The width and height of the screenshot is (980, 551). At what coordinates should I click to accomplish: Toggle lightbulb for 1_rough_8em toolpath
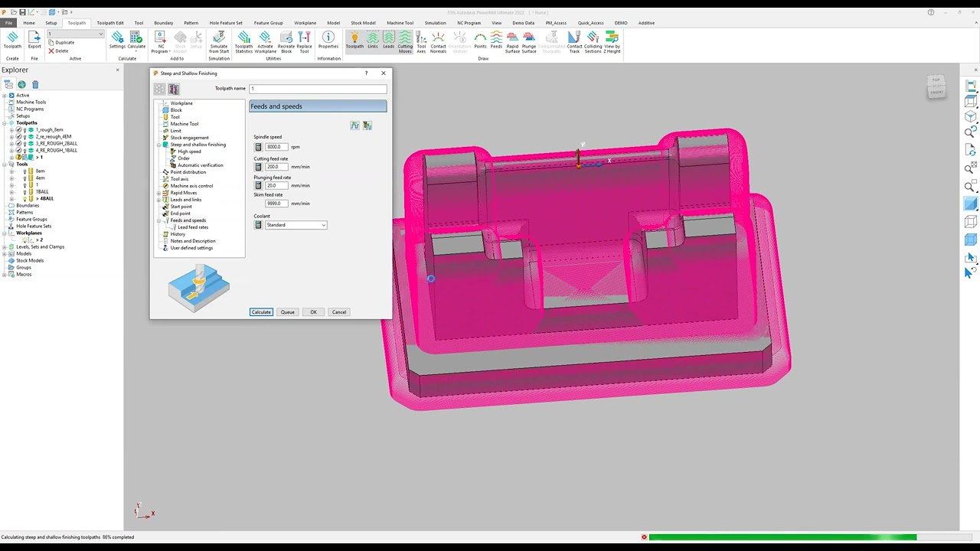point(24,130)
